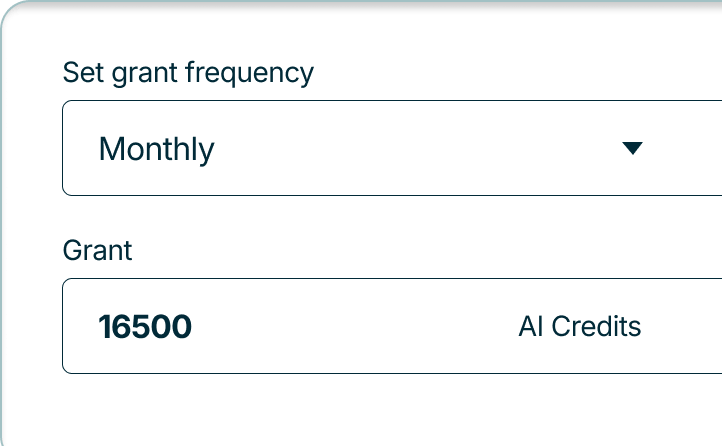The height and width of the screenshot is (446, 722).
Task: Click the empty space between 16500 and AI Credits
Action: click(350, 327)
